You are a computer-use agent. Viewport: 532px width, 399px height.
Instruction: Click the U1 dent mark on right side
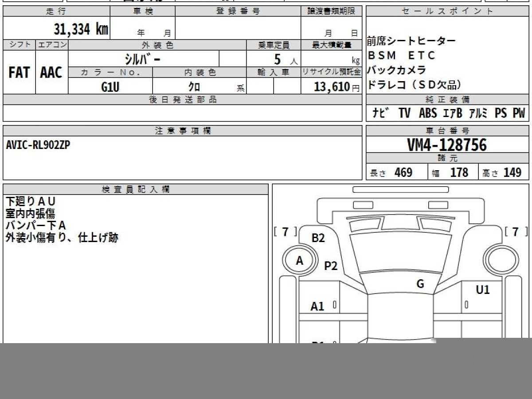(482, 290)
